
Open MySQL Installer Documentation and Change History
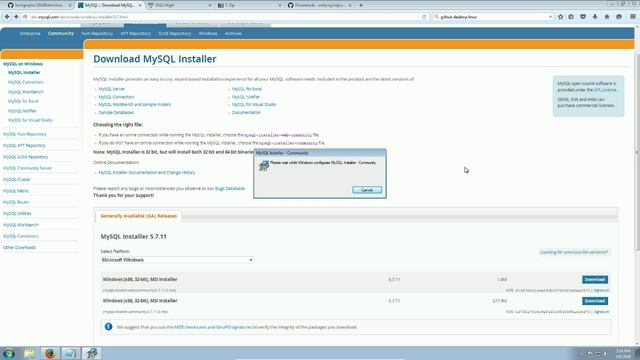pyautogui.click(x=147, y=173)
